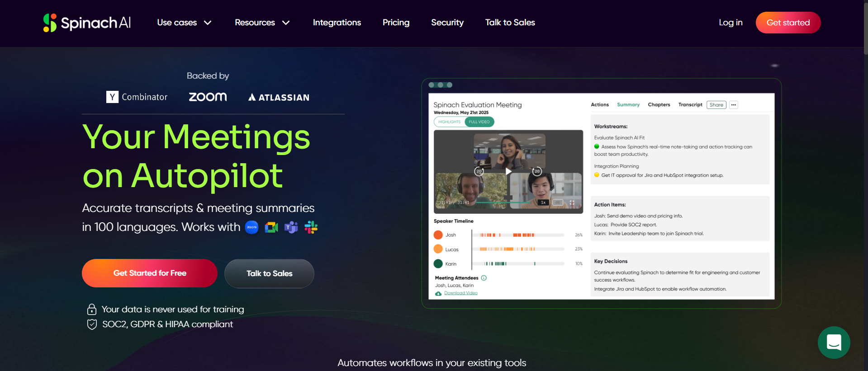
Task: Click the Download Video link
Action: pos(461,293)
